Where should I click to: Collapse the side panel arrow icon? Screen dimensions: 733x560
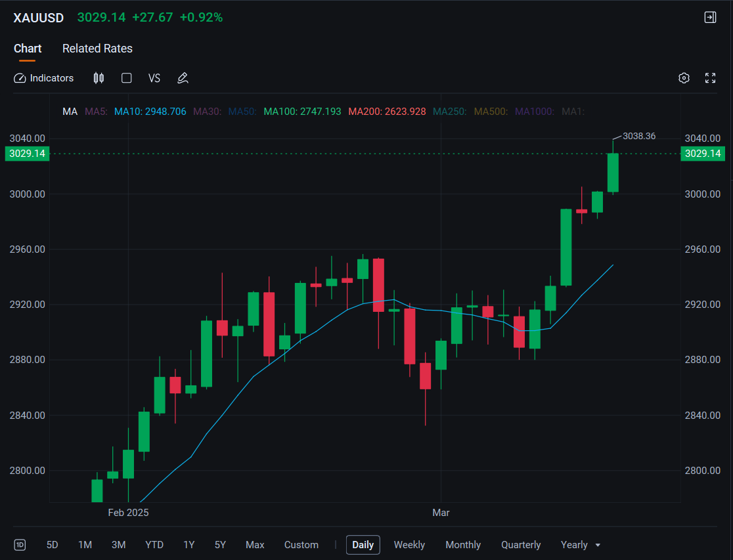pyautogui.click(x=710, y=17)
